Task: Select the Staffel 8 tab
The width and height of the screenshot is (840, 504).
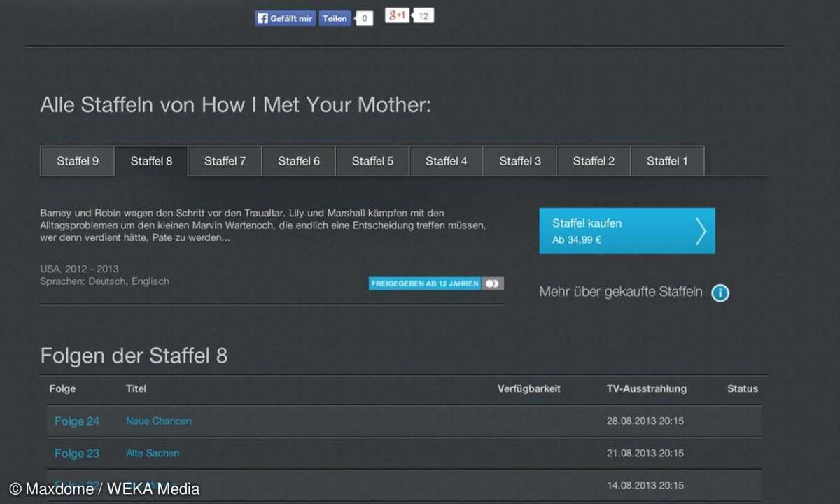Action: click(151, 161)
